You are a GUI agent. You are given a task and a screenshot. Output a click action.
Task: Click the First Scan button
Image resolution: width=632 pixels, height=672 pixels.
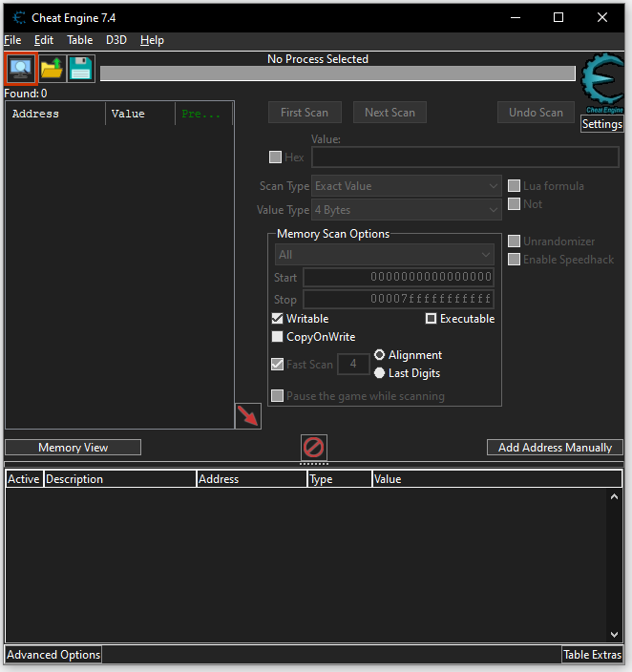(305, 113)
